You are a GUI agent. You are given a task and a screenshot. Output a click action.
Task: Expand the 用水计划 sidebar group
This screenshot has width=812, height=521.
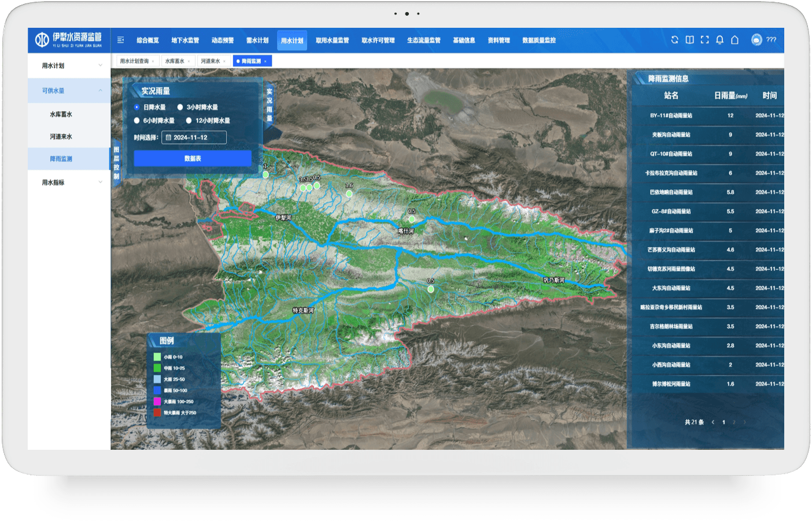click(x=69, y=65)
